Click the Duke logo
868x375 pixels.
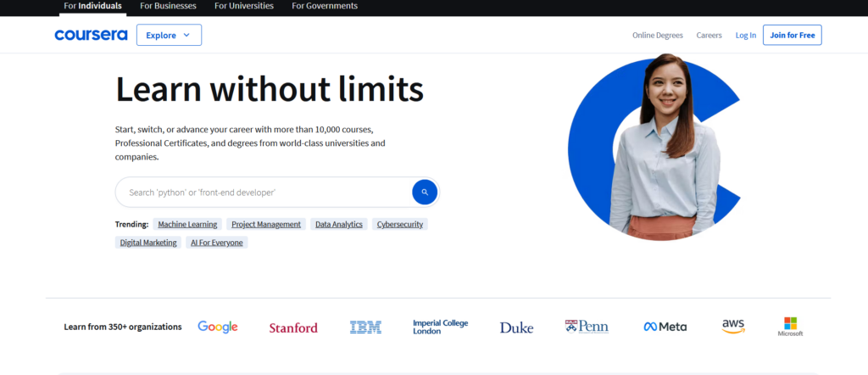(x=516, y=327)
